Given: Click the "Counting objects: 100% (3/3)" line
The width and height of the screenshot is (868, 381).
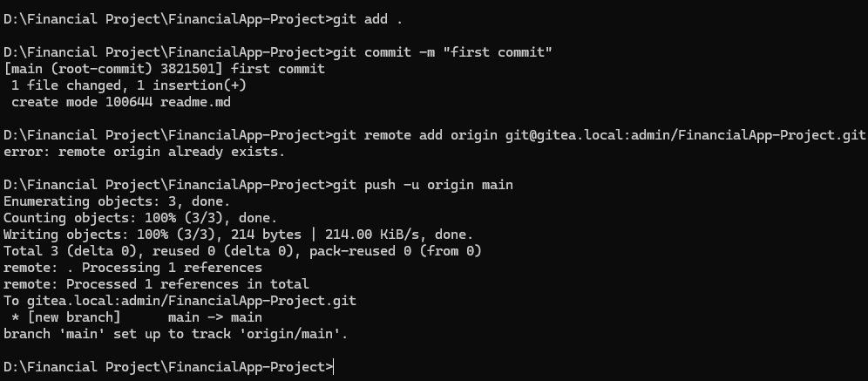Looking at the screenshot, I should [x=139, y=218].
